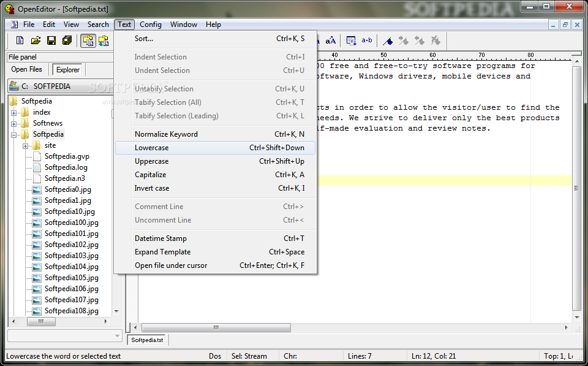Click the New file toolbar icon
Viewport: 588px width, 366px height.
[x=20, y=40]
